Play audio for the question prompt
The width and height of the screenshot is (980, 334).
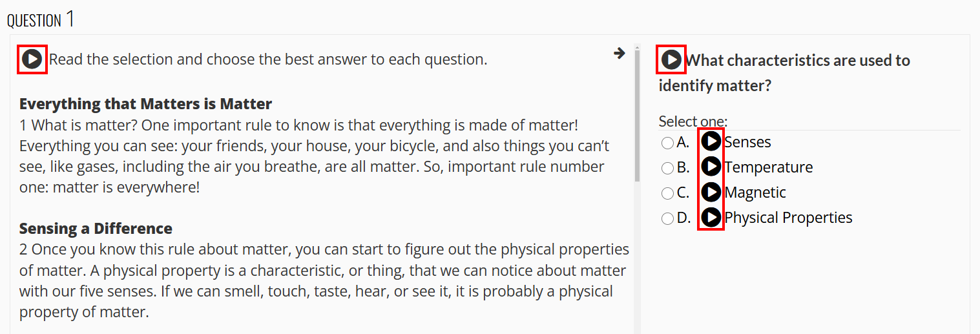pos(671,60)
